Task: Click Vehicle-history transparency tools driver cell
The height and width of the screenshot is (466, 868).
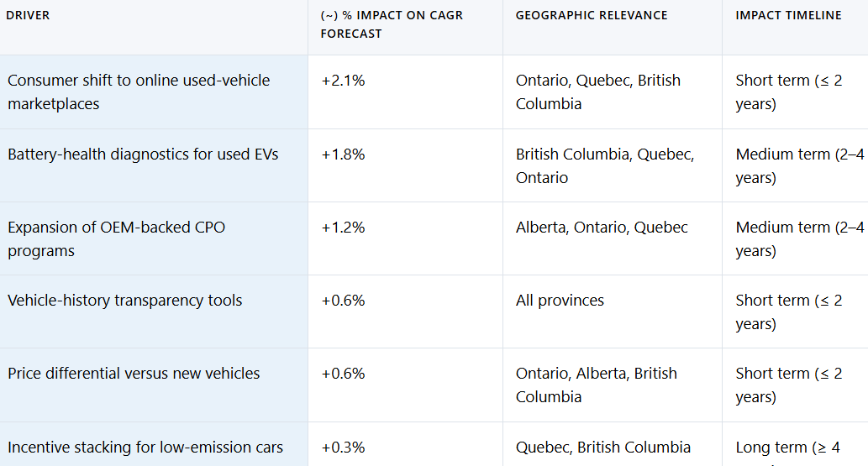Action: [125, 301]
